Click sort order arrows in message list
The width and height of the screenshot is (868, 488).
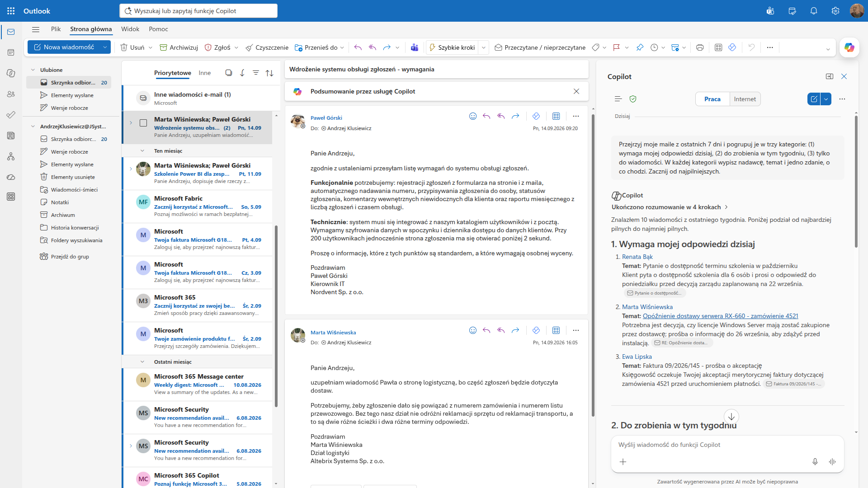269,73
